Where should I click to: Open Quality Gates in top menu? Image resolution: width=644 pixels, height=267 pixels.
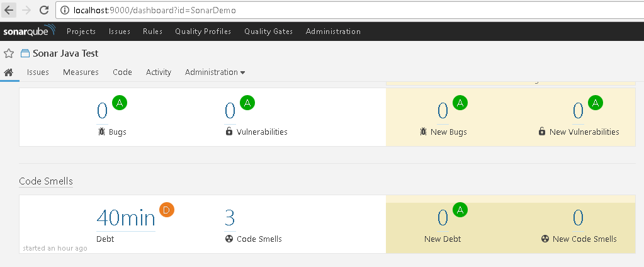268,31
